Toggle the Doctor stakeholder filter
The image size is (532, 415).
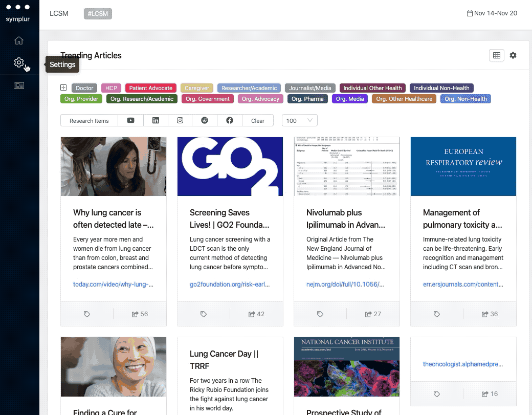click(x=84, y=88)
